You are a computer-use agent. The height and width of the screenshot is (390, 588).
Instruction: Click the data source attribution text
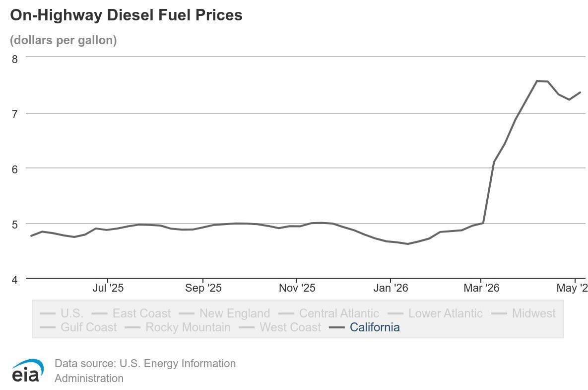click(x=145, y=371)
